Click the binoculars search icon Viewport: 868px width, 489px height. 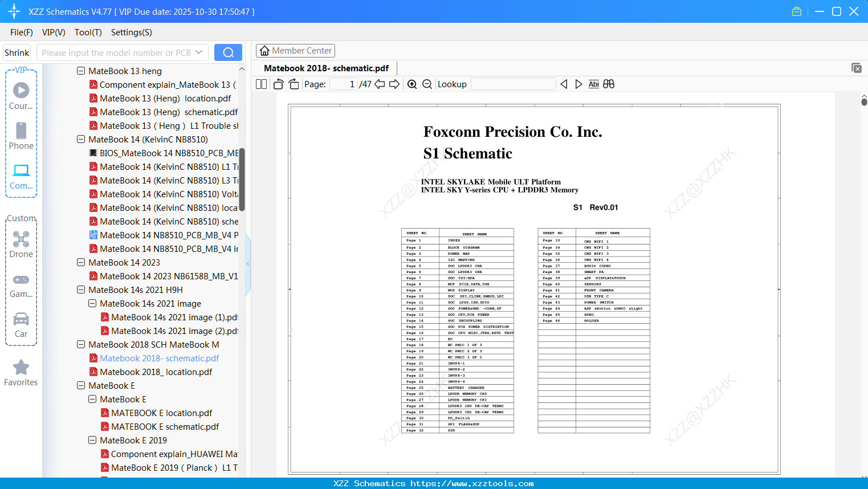click(x=609, y=84)
